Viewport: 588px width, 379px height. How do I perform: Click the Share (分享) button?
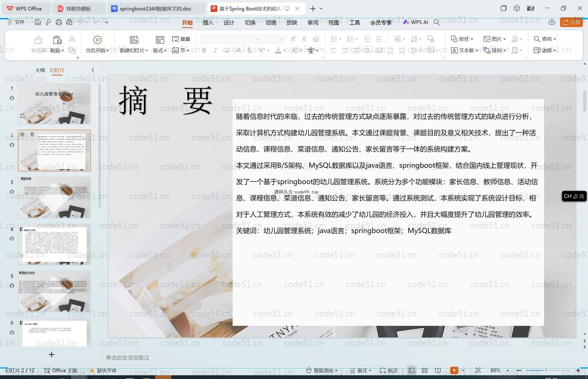(x=571, y=22)
